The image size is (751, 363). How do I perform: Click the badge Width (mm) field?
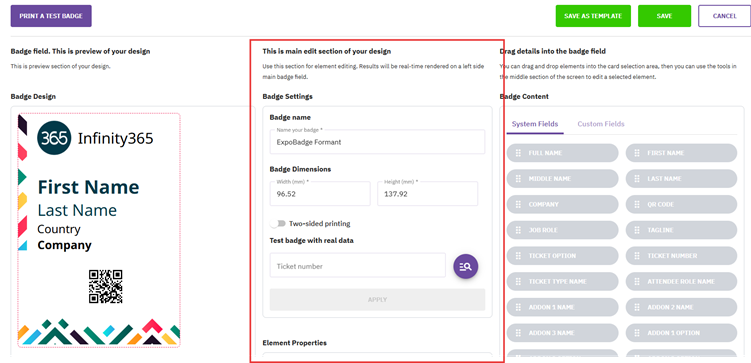click(x=320, y=193)
